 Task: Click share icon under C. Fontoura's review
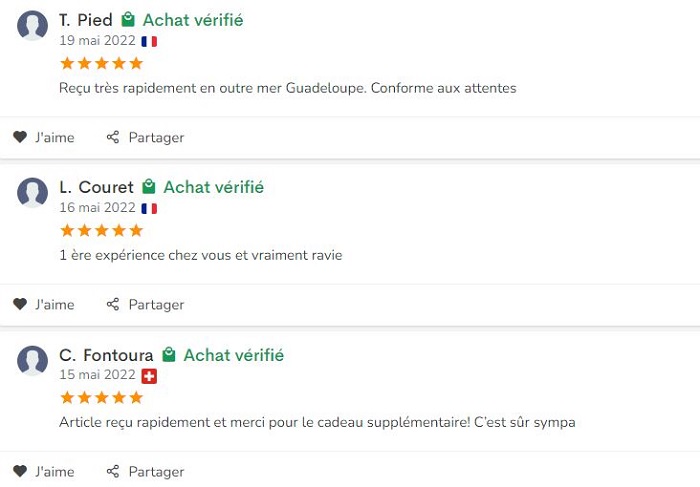[113, 471]
